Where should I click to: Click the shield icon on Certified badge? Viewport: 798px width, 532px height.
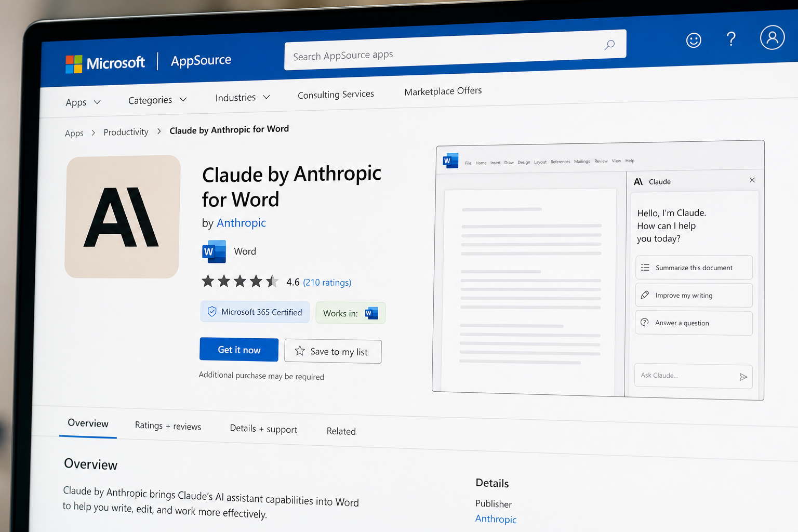212,311
